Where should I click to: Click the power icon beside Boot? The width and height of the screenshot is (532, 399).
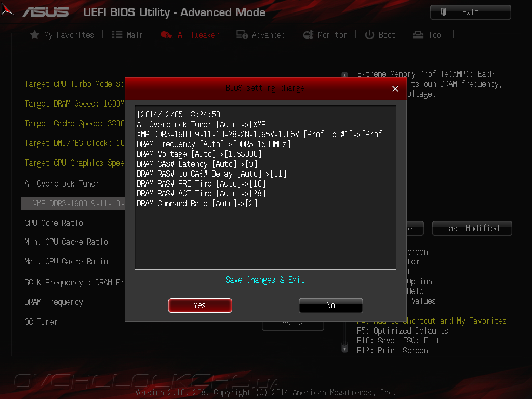369,35
